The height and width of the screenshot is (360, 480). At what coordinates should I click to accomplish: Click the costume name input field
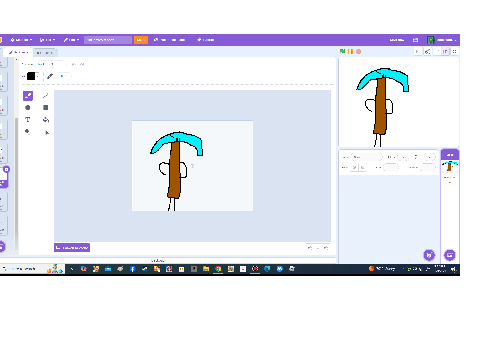[x=51, y=64]
